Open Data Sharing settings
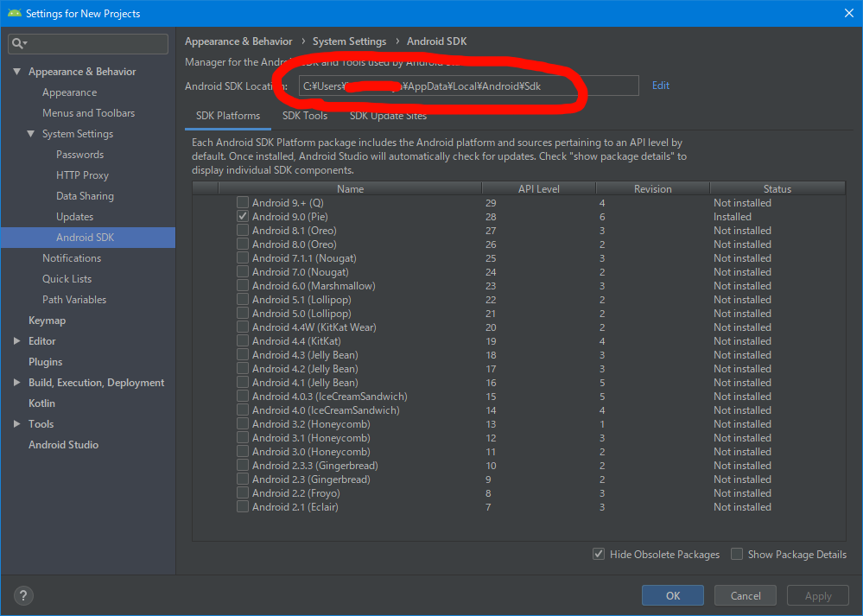The image size is (863, 616). (x=85, y=196)
